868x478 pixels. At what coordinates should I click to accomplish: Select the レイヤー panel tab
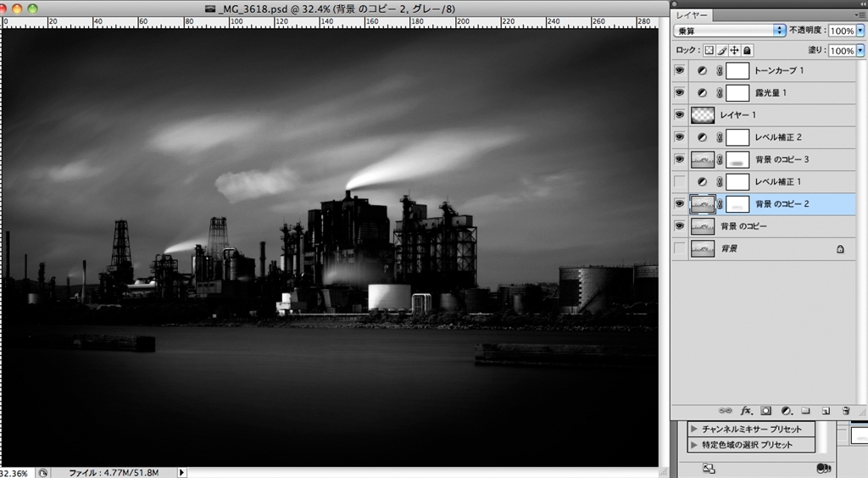(691, 14)
